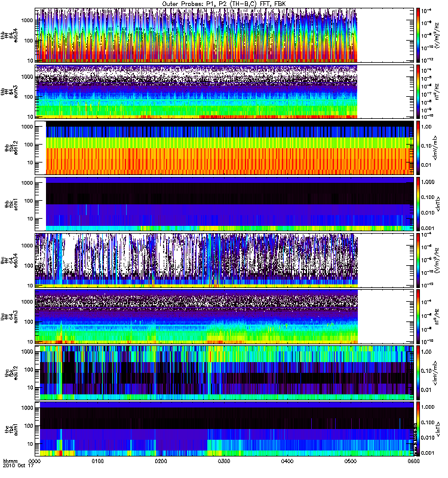Select the thb fbk edc12 spectrogram panel

224,148
